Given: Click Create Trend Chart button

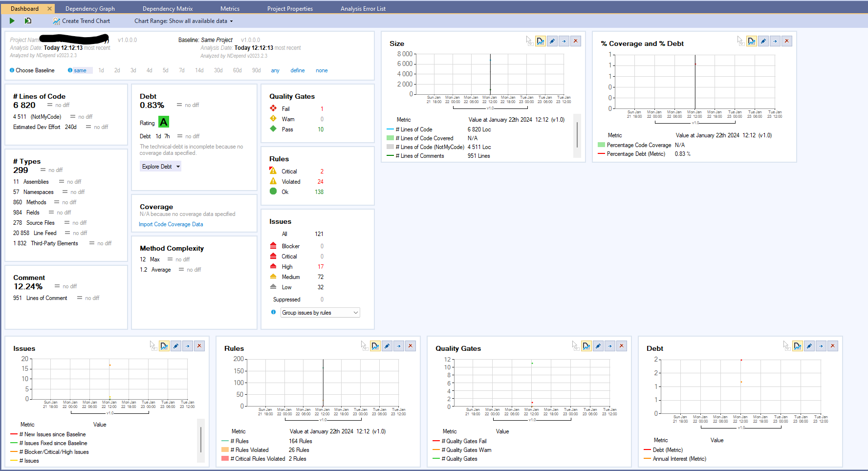Looking at the screenshot, I should 82,21.
